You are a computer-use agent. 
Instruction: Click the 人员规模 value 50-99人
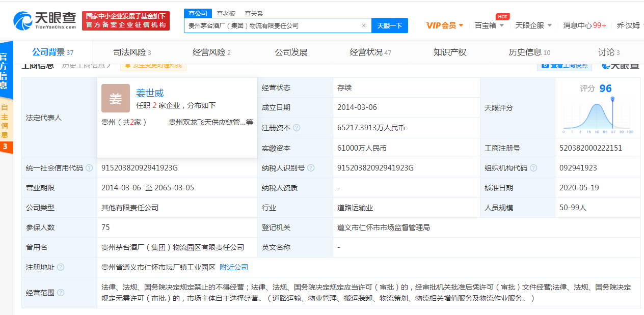coord(573,208)
